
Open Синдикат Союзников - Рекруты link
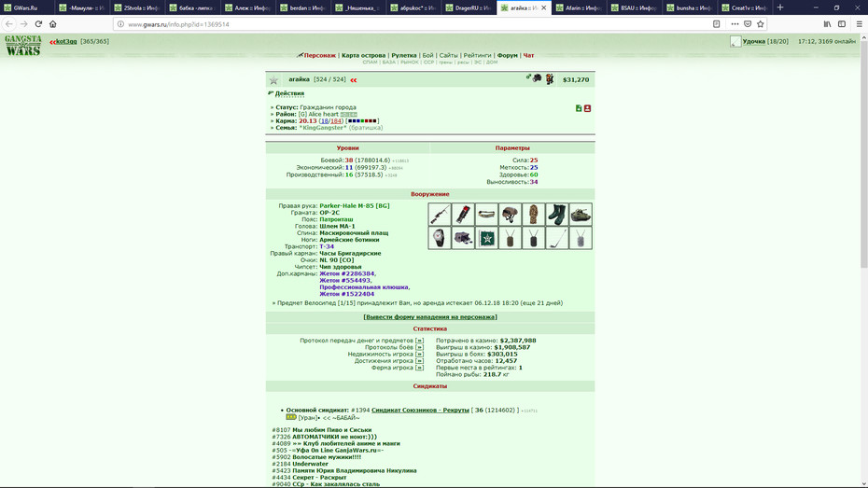pos(420,410)
